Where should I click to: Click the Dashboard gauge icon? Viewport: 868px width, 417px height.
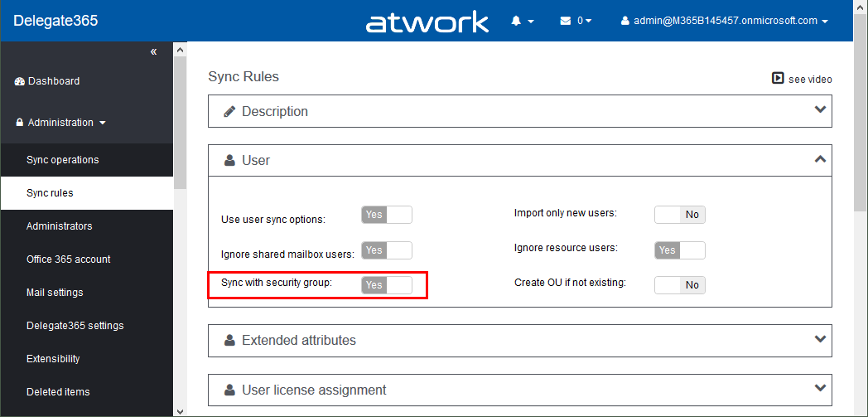(19, 81)
